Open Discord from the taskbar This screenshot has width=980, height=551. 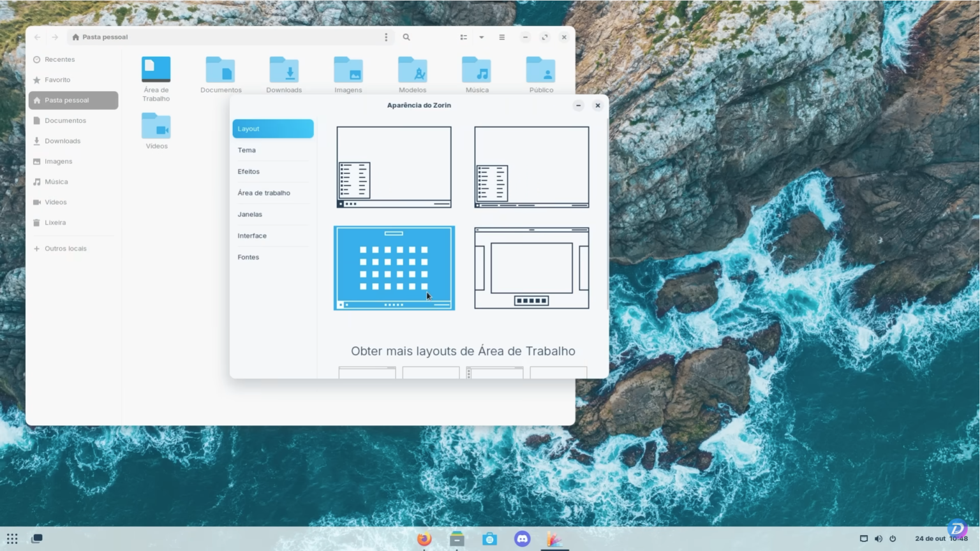(522, 539)
